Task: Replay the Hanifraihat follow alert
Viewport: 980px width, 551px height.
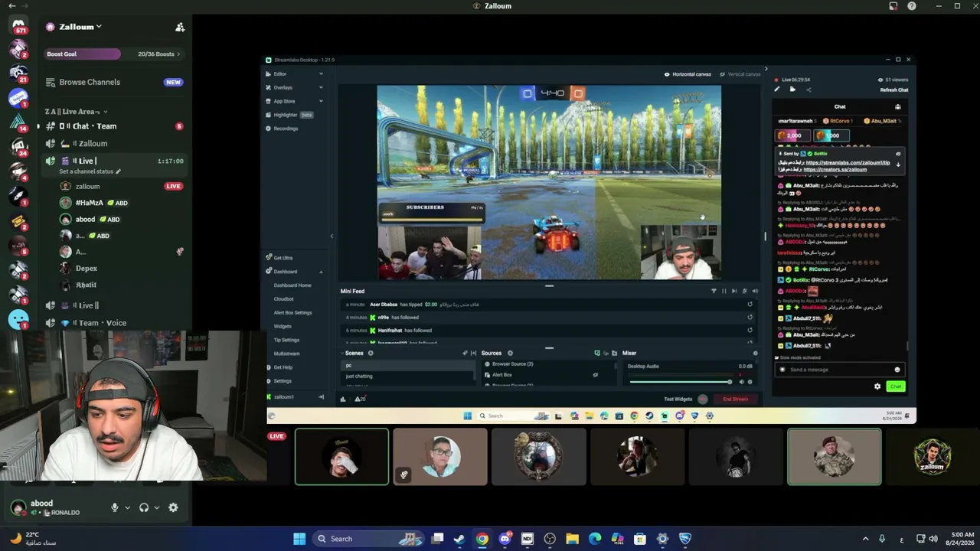Action: coord(750,331)
